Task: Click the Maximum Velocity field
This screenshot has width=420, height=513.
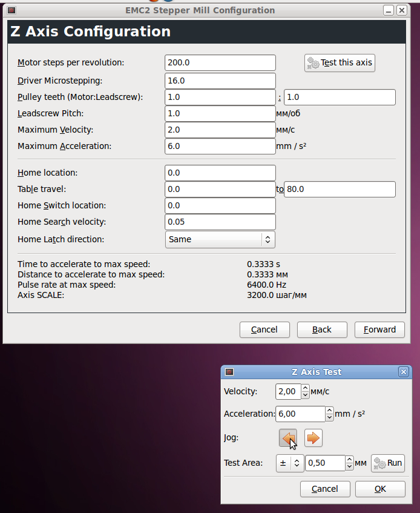Action: coord(220,130)
